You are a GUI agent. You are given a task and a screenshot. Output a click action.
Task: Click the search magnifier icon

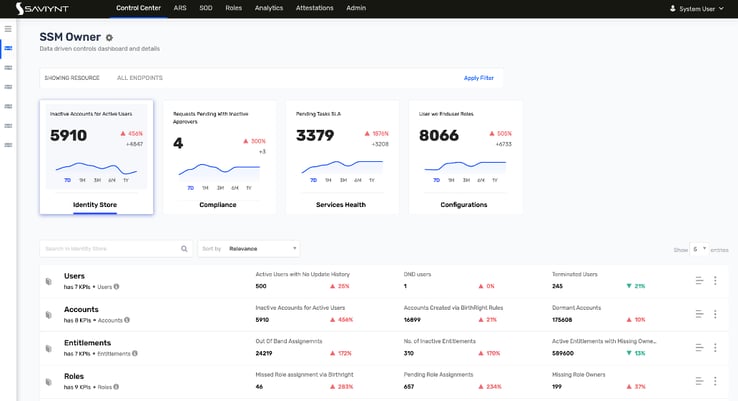coord(184,249)
